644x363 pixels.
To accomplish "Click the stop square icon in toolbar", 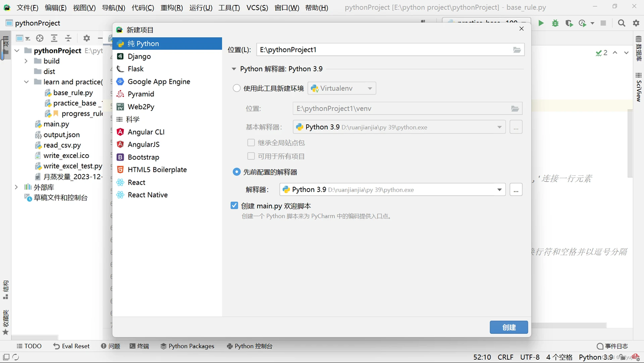I will point(603,23).
